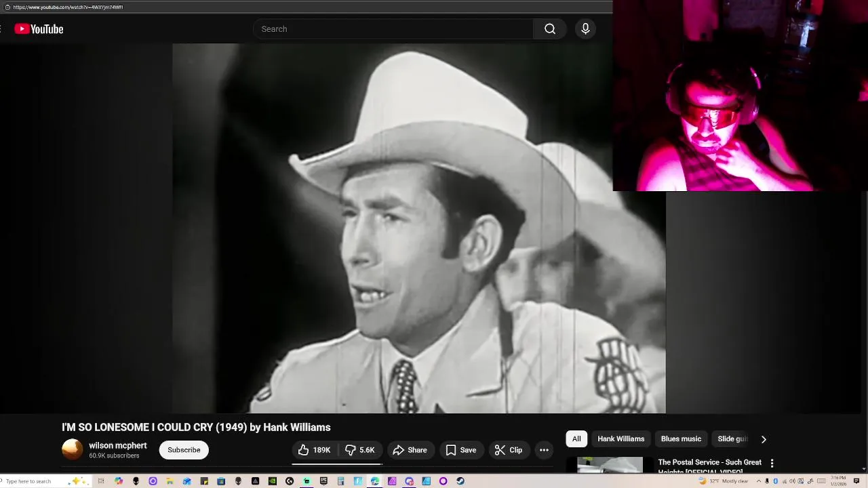Open Bluetooth tray icon

776,481
